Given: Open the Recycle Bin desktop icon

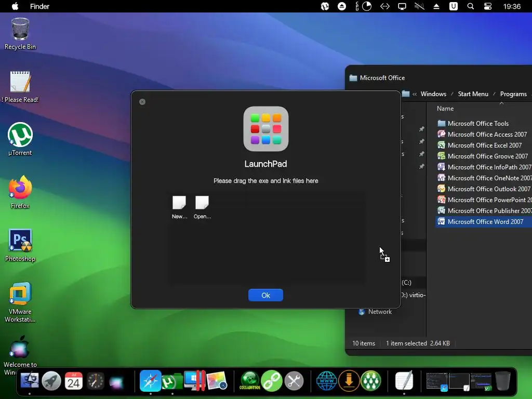Looking at the screenshot, I should click(x=20, y=34).
